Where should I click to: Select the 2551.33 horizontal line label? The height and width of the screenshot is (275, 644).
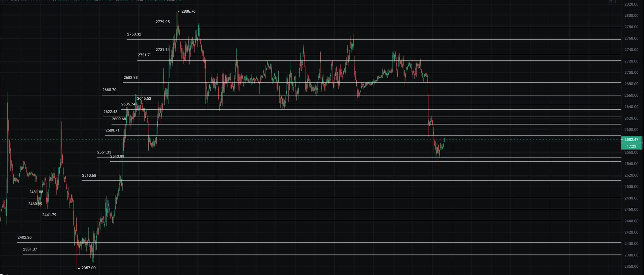click(104, 152)
